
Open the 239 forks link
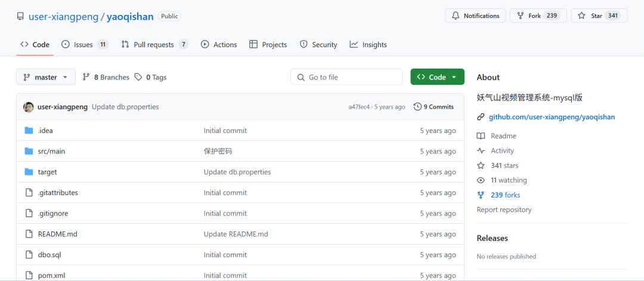click(505, 195)
